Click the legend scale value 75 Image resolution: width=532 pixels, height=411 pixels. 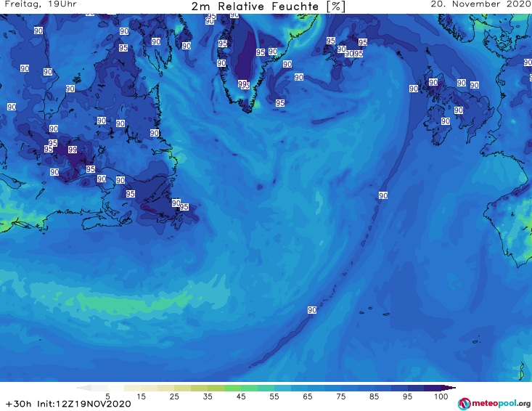click(340, 396)
